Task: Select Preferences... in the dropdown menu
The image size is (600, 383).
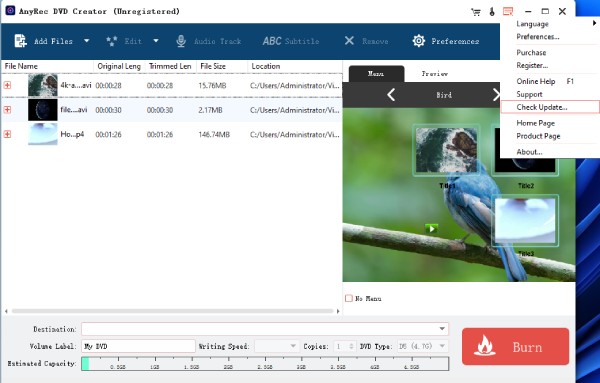Action: 549,37
